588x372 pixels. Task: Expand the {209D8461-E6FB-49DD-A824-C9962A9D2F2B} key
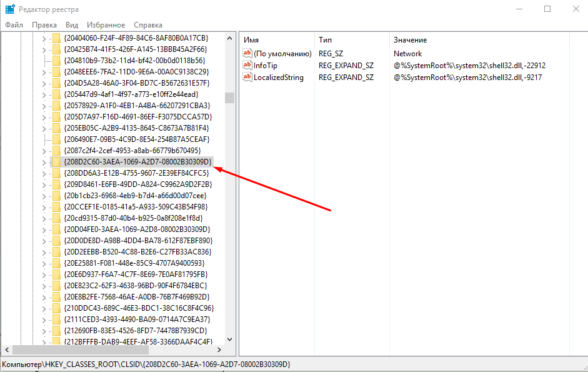(x=43, y=184)
